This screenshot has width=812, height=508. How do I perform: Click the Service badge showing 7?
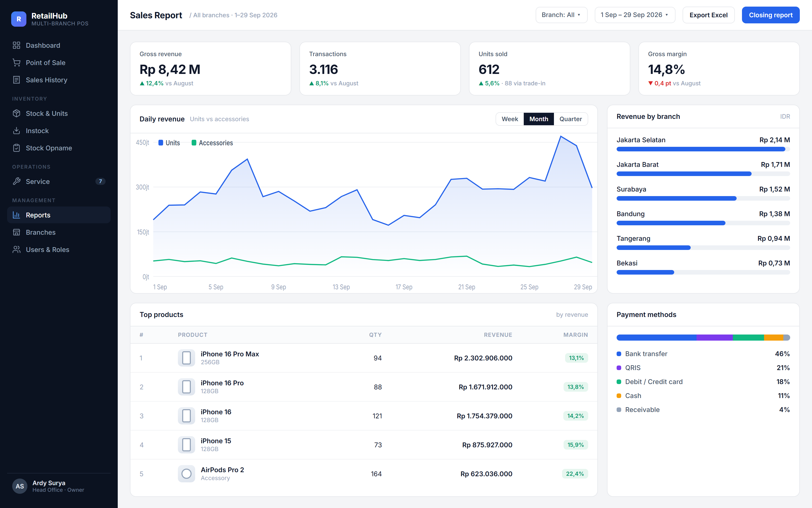click(100, 181)
